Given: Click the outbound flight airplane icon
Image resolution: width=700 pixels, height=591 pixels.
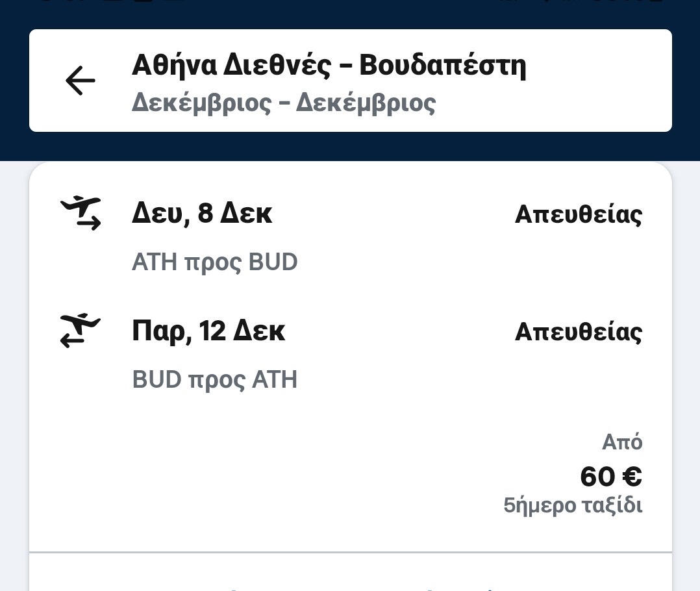Looking at the screenshot, I should [x=81, y=213].
